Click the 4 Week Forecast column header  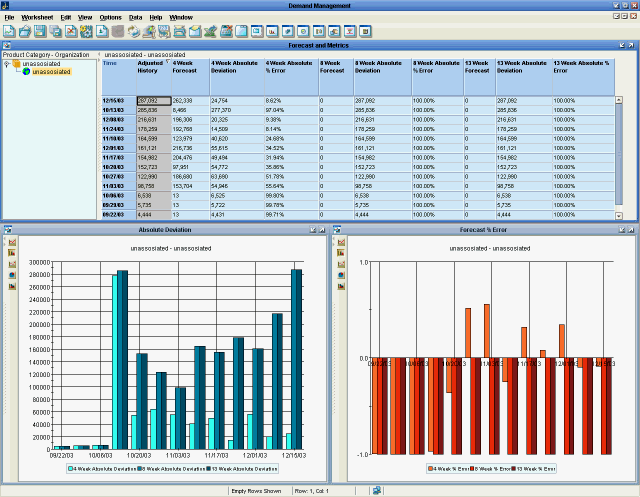pos(191,77)
